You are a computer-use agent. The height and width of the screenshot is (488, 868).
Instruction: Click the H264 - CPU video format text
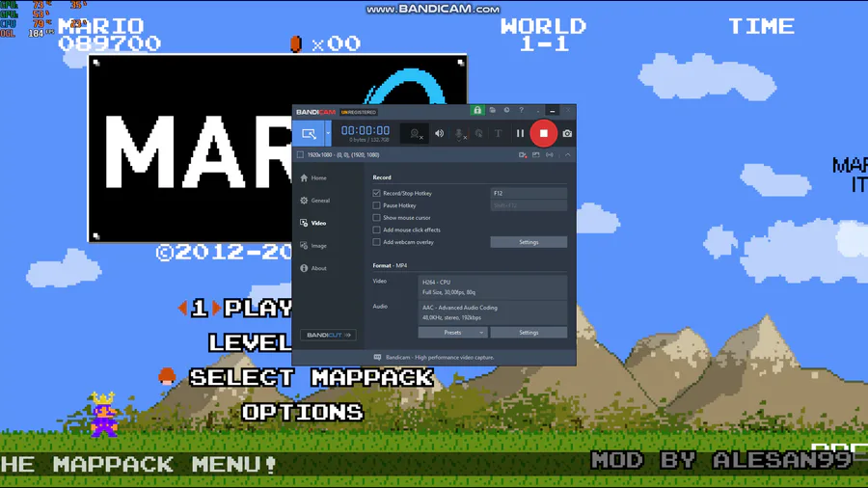click(x=436, y=283)
